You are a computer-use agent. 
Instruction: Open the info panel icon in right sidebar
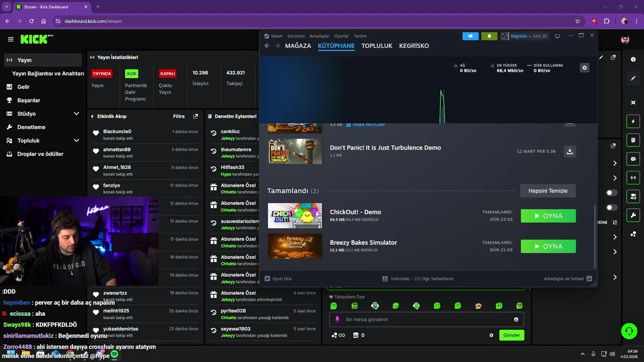pyautogui.click(x=633, y=59)
